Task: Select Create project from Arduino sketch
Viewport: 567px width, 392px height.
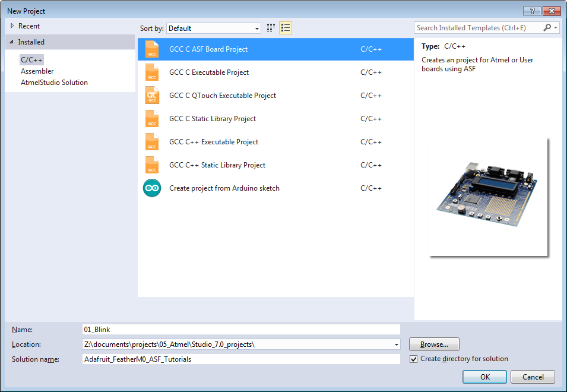Action: point(275,188)
